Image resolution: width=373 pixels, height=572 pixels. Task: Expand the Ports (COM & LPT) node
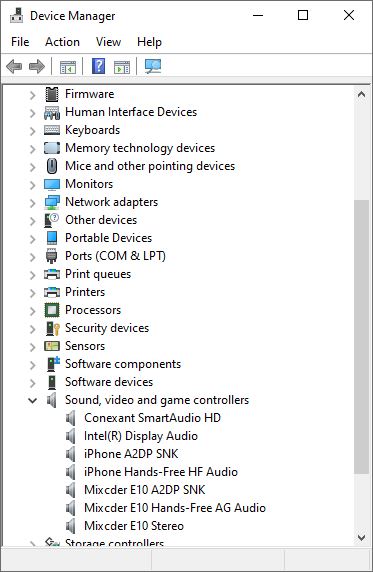pyautogui.click(x=32, y=257)
